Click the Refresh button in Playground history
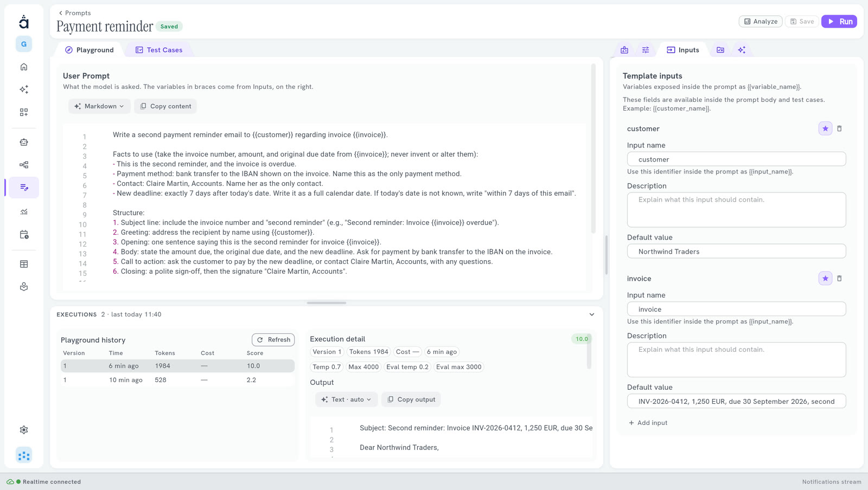This screenshot has height=490, width=868. click(273, 340)
